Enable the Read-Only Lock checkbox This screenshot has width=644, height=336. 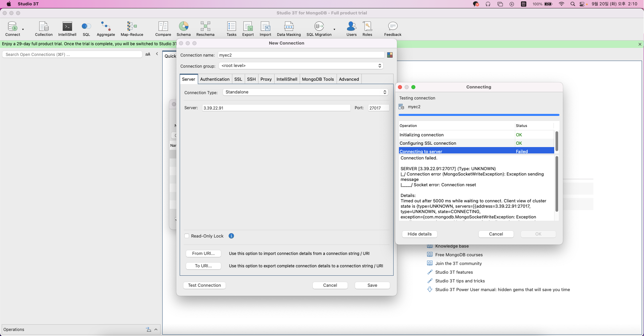(187, 236)
